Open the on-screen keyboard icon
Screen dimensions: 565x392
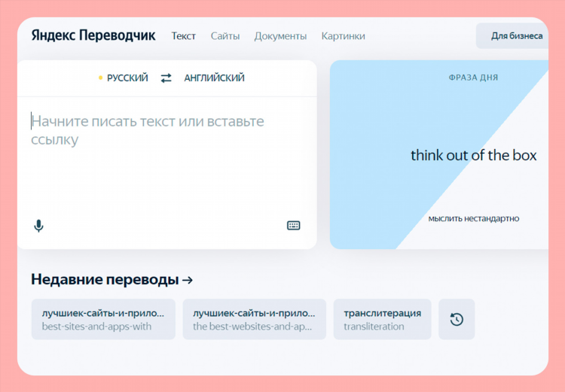click(293, 225)
